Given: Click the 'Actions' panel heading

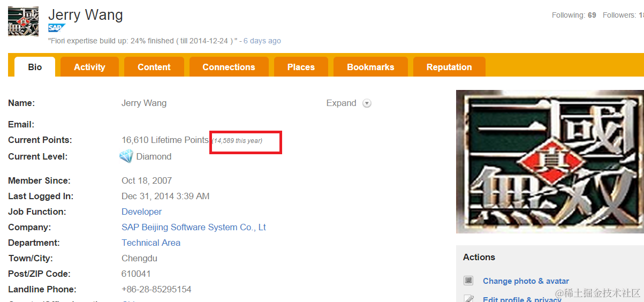Looking at the screenshot, I should [x=479, y=257].
